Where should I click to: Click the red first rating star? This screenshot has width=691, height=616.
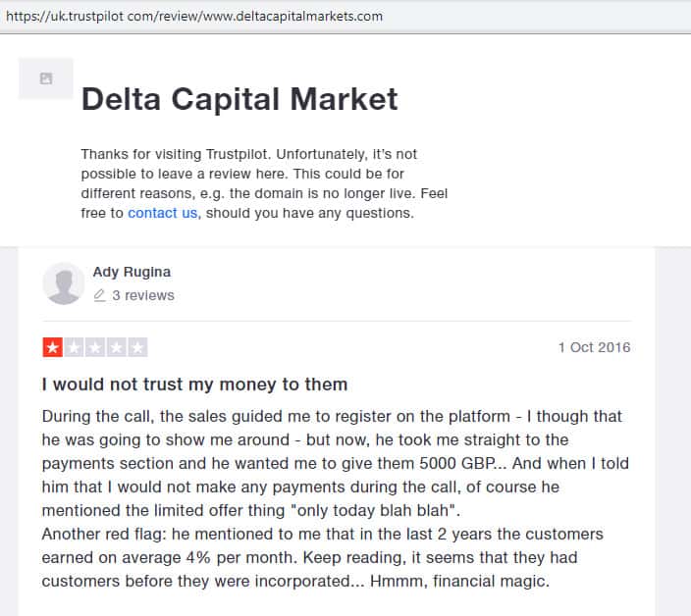click(53, 347)
